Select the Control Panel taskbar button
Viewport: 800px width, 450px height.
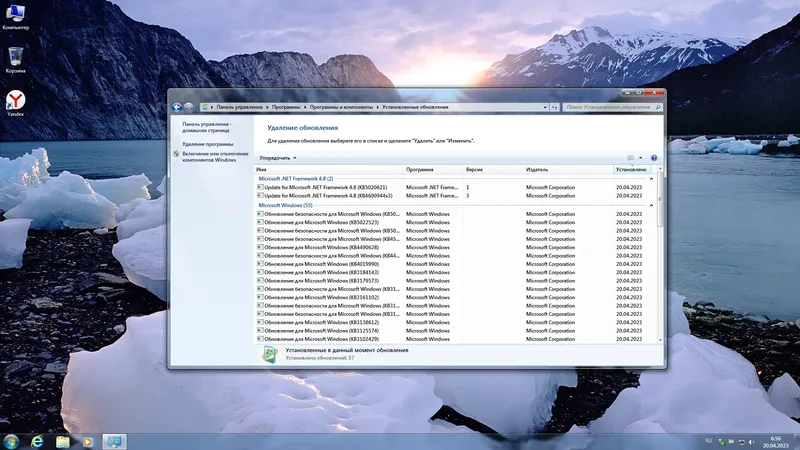114,441
